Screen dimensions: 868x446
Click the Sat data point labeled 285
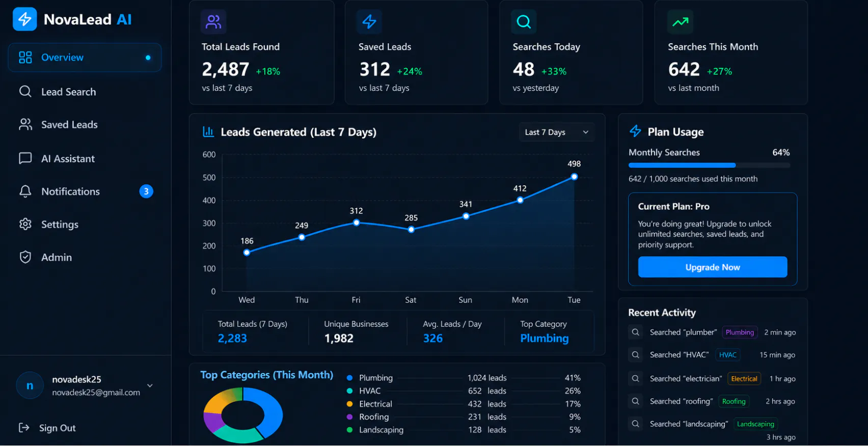tap(411, 230)
